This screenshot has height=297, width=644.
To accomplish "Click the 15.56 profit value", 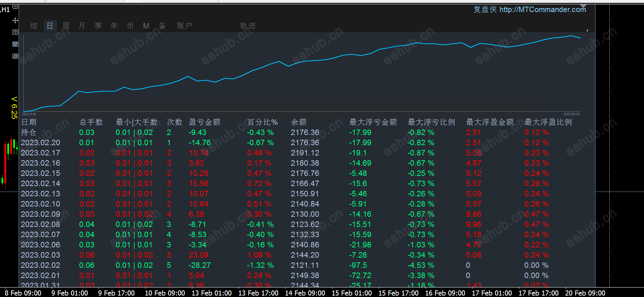I will click(199, 184).
